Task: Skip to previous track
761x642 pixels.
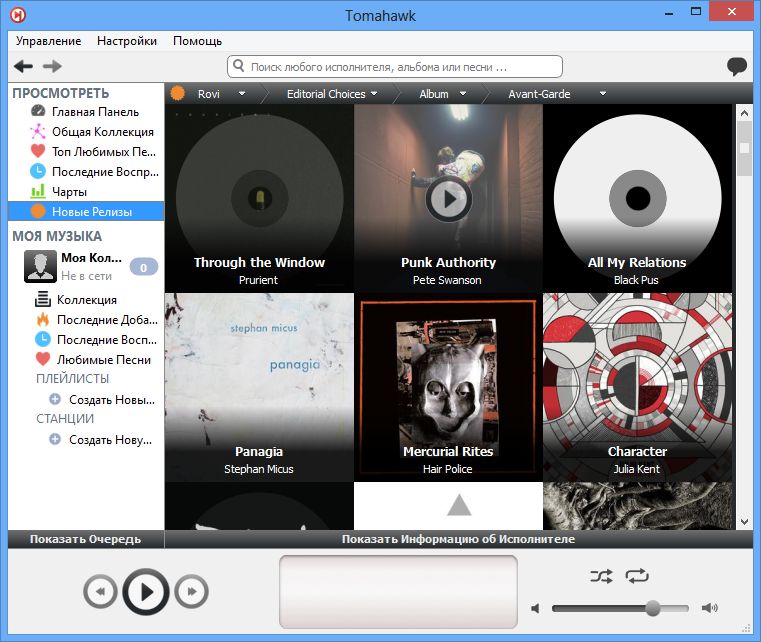Action: coord(100,592)
